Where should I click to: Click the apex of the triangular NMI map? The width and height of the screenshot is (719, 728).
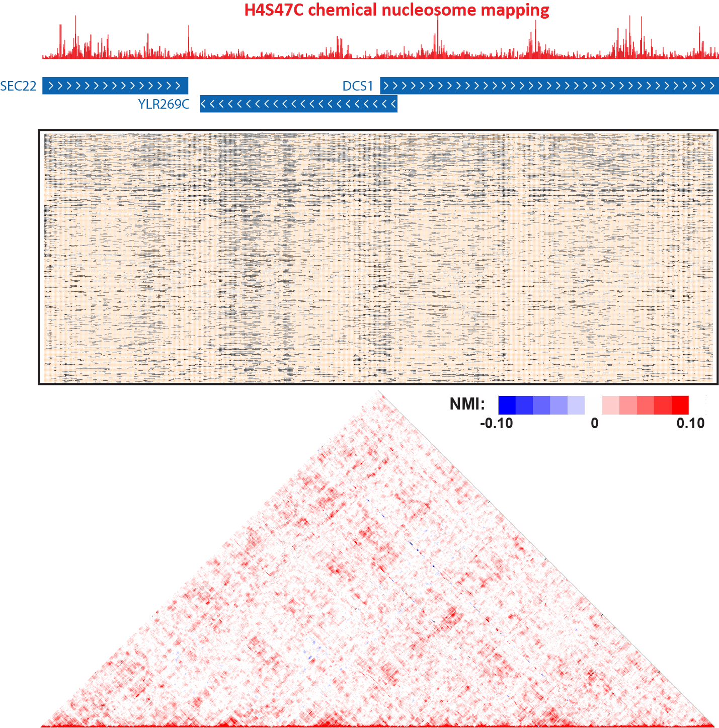click(378, 393)
